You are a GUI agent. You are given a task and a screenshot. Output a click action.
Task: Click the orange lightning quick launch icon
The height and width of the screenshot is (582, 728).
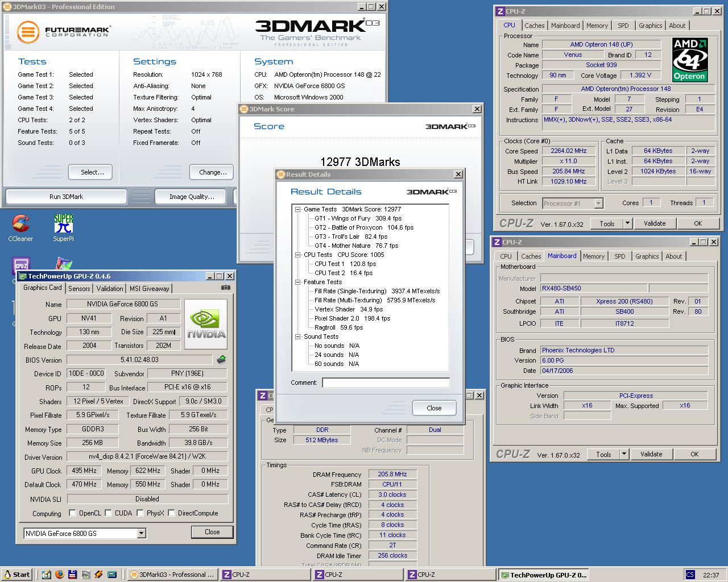pyautogui.click(x=99, y=575)
